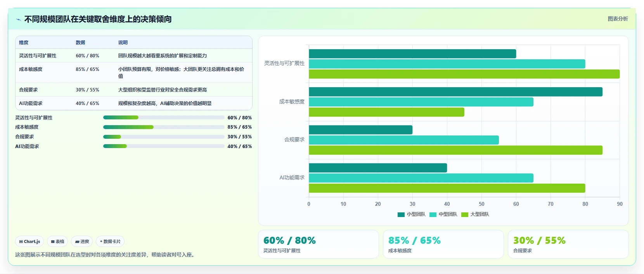Click description 团队规模越大越看重系统的扩展和定制能力
The image size is (644, 274).
coord(163,56)
